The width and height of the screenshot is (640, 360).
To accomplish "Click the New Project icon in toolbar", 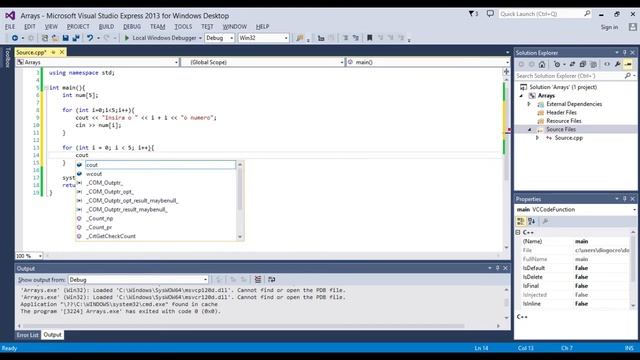I will click(44, 38).
